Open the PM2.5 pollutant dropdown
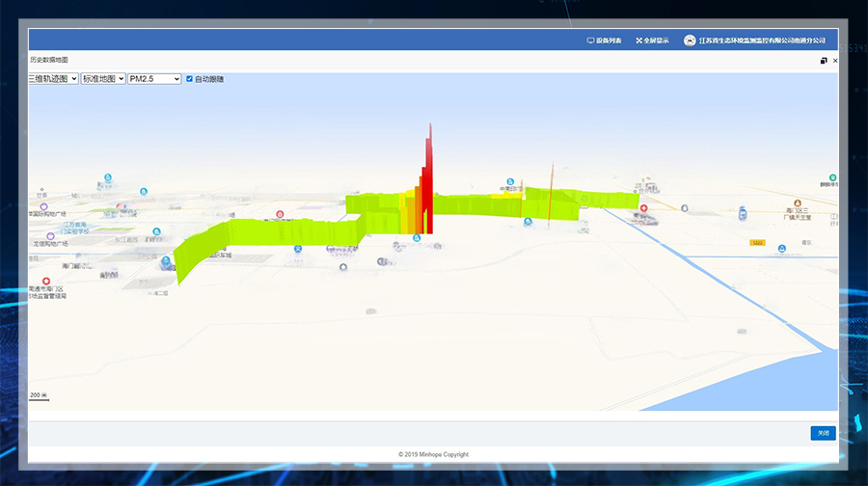Screen dimensions: 868x486 click(x=154, y=79)
